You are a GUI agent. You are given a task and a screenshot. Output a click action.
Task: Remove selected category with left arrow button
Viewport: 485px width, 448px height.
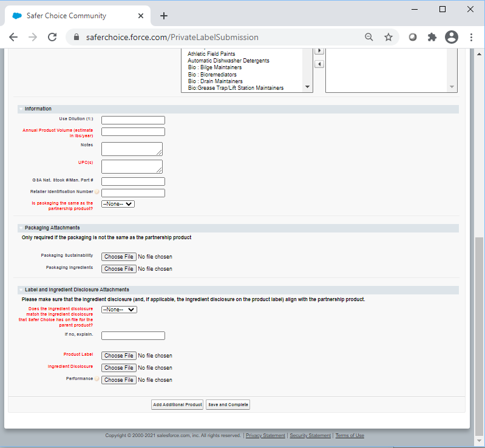319,64
